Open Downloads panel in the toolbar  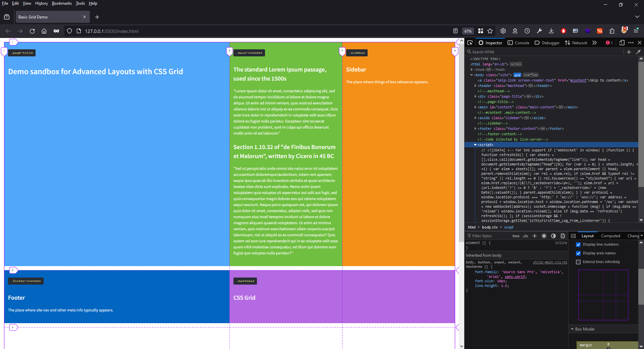[551, 31]
